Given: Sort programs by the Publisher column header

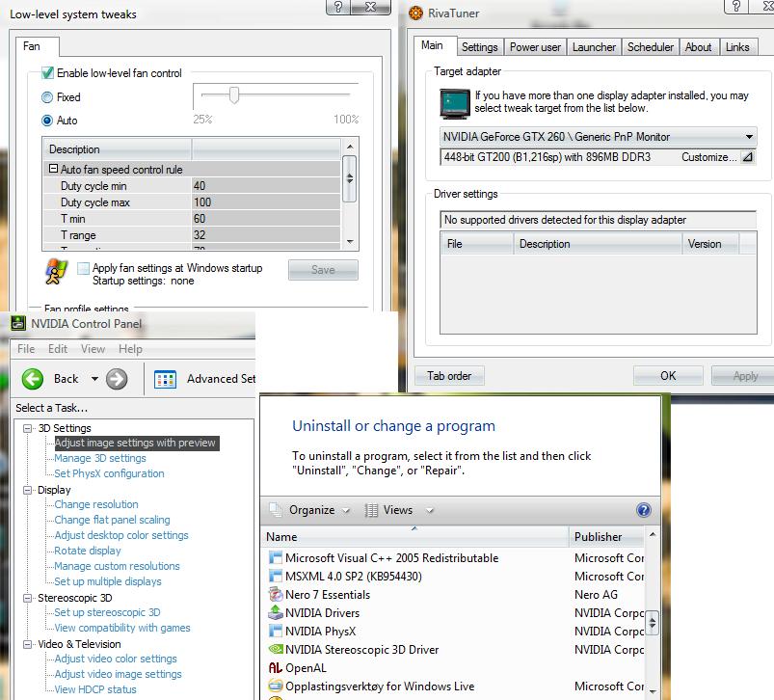Looking at the screenshot, I should point(606,537).
